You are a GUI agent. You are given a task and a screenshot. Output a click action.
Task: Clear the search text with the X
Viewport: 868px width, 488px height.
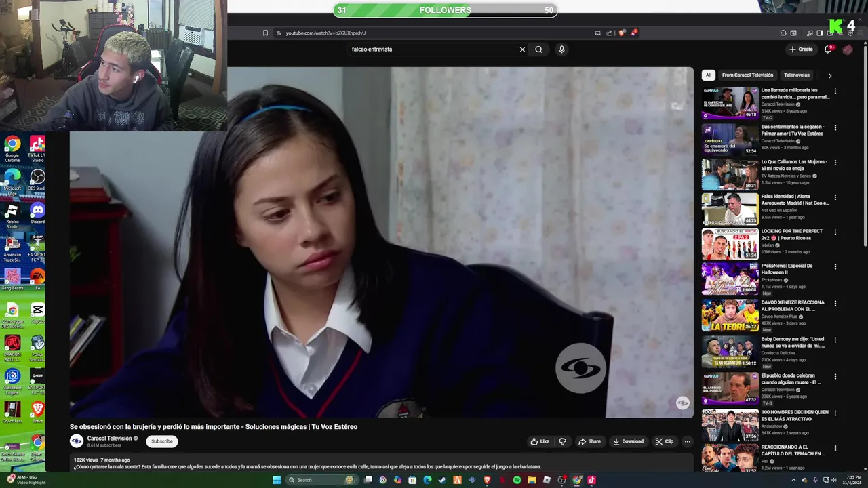pos(522,49)
